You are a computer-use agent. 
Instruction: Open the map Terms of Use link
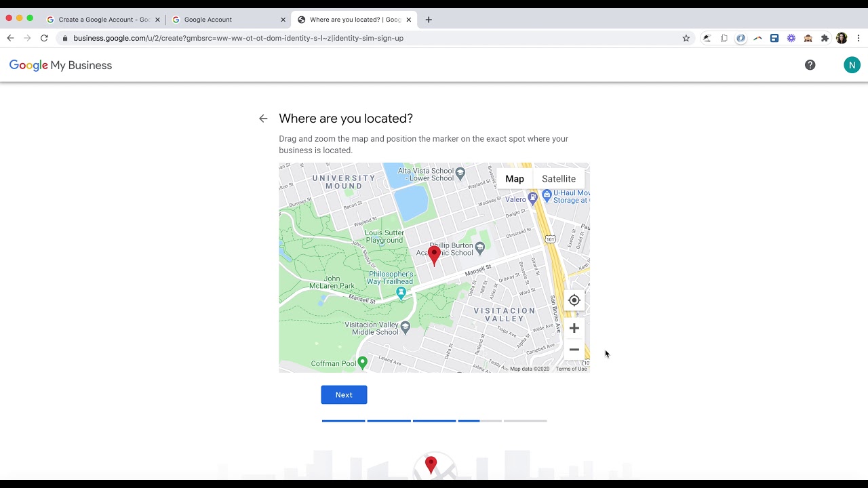pos(571,369)
